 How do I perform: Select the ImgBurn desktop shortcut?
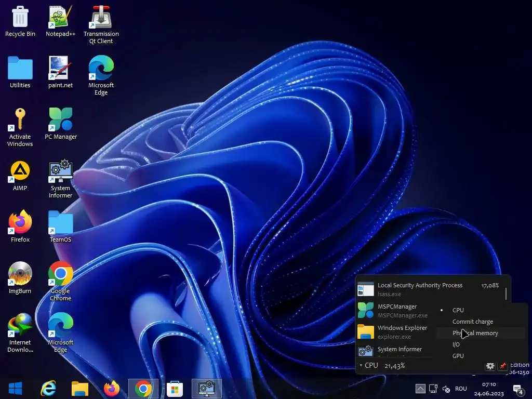pyautogui.click(x=20, y=278)
